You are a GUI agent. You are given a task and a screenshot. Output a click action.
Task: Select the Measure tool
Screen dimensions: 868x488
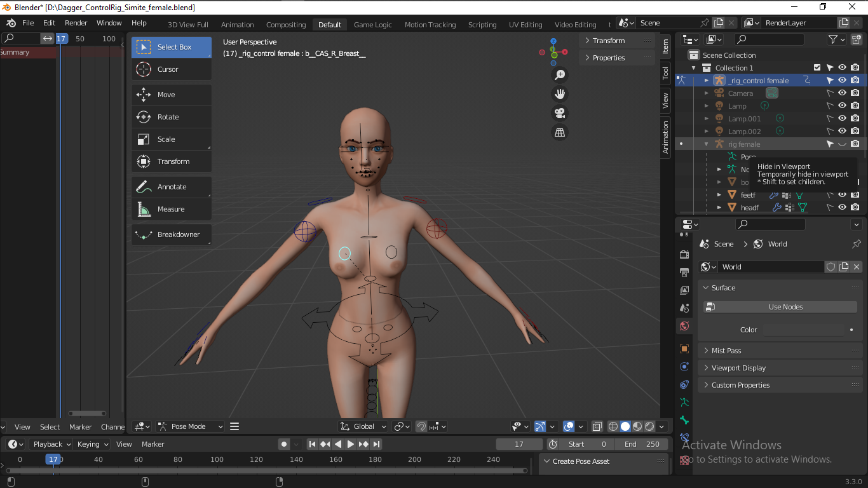171,208
